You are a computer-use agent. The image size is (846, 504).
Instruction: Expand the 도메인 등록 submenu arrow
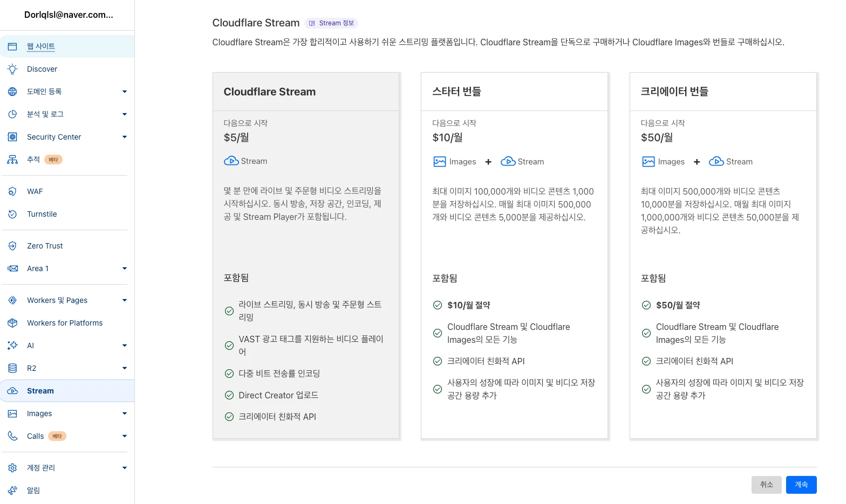pyautogui.click(x=125, y=92)
